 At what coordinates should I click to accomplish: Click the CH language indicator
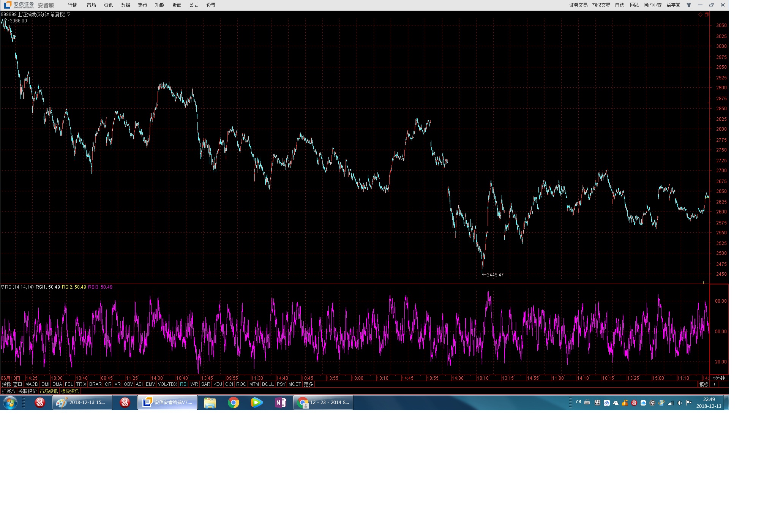[x=578, y=402]
